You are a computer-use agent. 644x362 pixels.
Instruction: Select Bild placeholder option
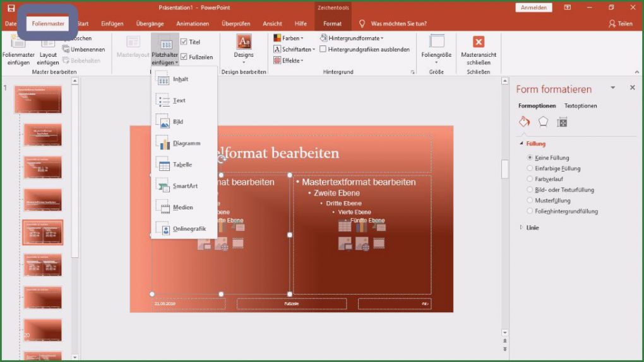[184, 122]
